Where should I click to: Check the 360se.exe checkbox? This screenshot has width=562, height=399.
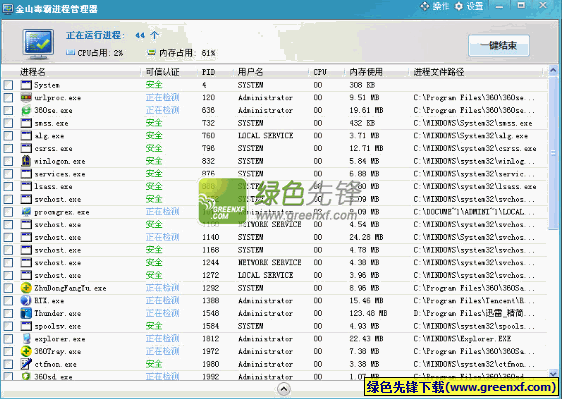pos(8,110)
